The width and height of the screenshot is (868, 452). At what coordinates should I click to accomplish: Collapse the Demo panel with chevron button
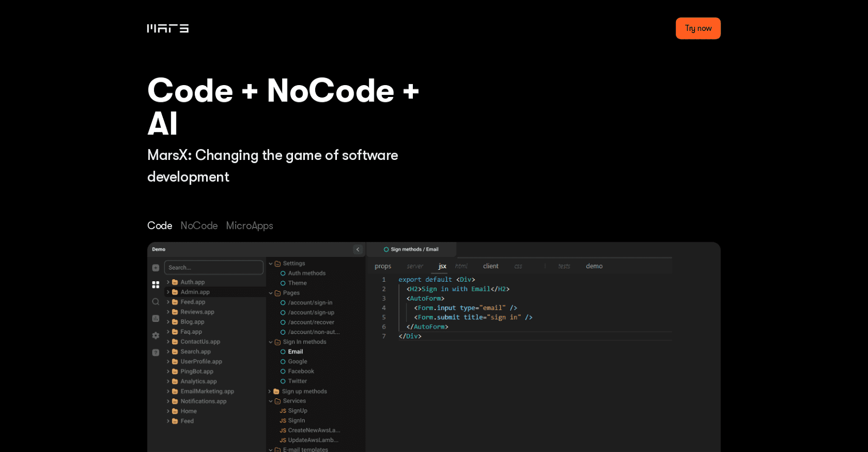pos(358,249)
